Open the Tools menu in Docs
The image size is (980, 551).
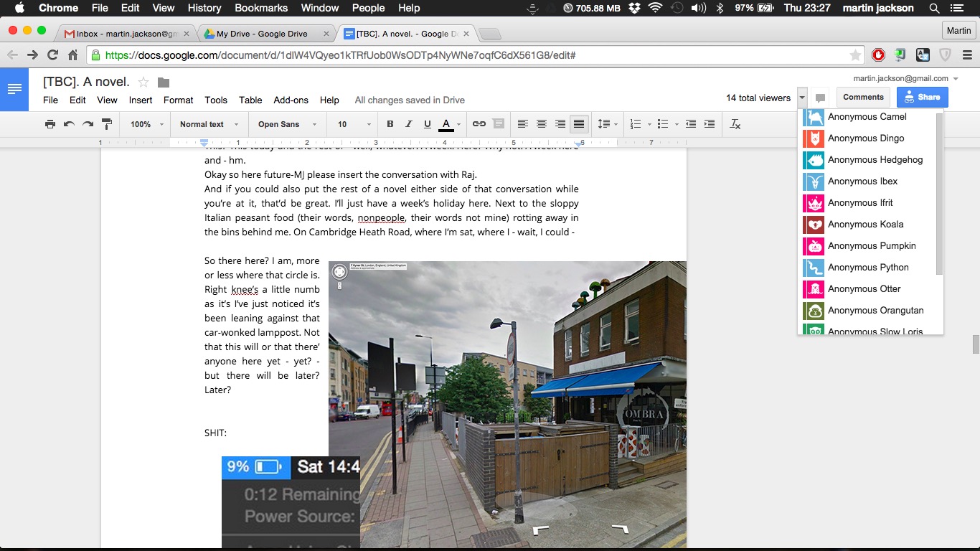click(216, 100)
